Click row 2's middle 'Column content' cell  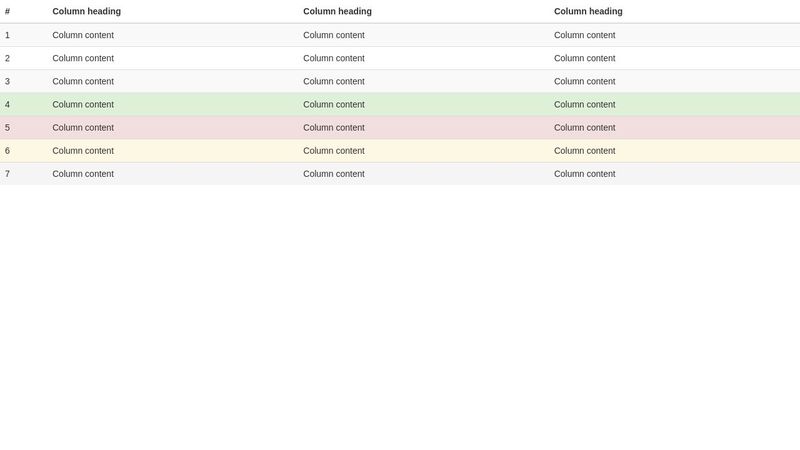pos(334,58)
